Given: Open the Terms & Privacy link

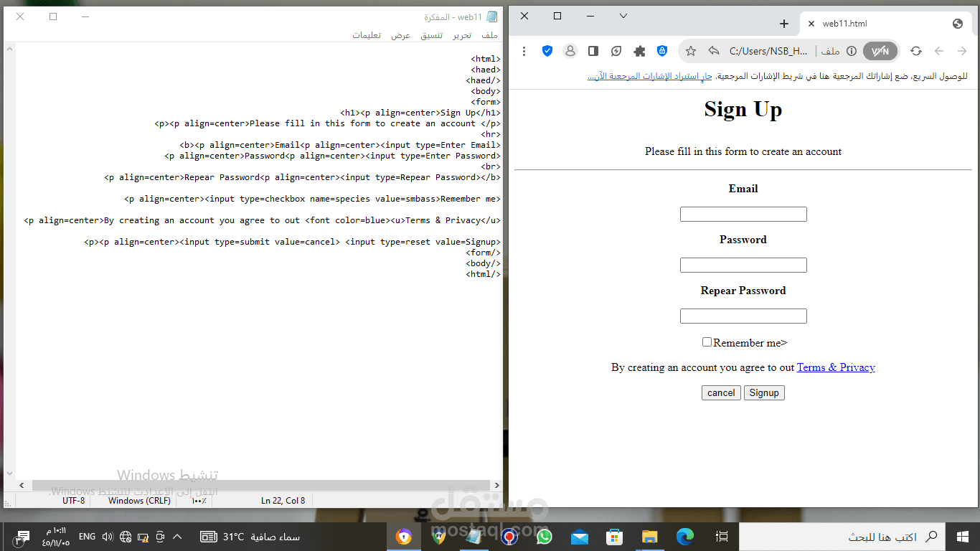Looking at the screenshot, I should pos(836,367).
